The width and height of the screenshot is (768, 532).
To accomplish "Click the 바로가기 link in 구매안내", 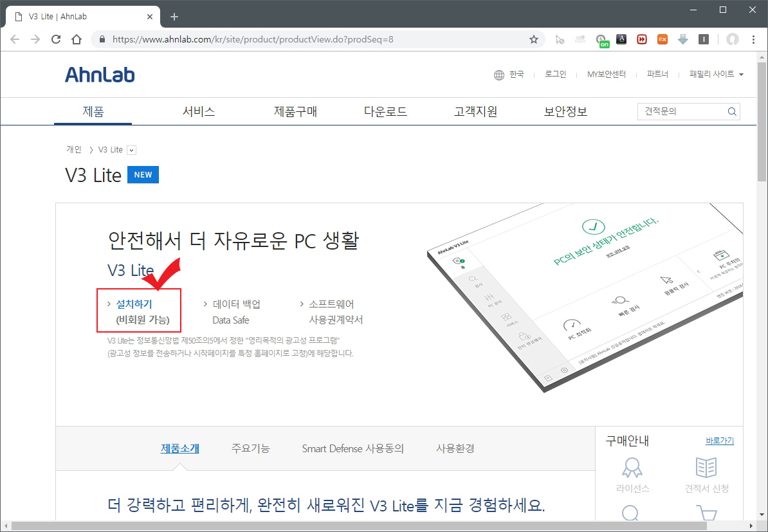I will tap(720, 441).
